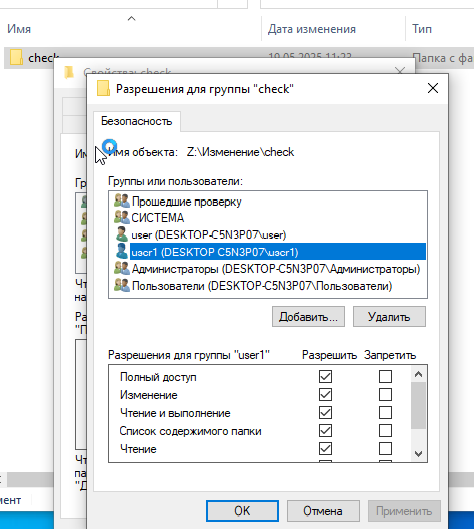The width and height of the screenshot is (474, 529).
Task: Select 'Прошедшие проверку' in the list
Action: [x=187, y=201]
